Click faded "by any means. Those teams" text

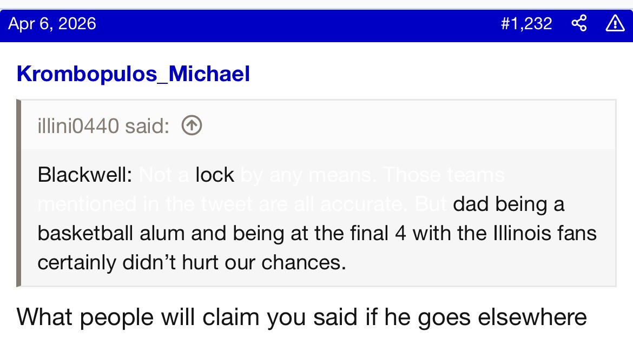tap(372, 175)
